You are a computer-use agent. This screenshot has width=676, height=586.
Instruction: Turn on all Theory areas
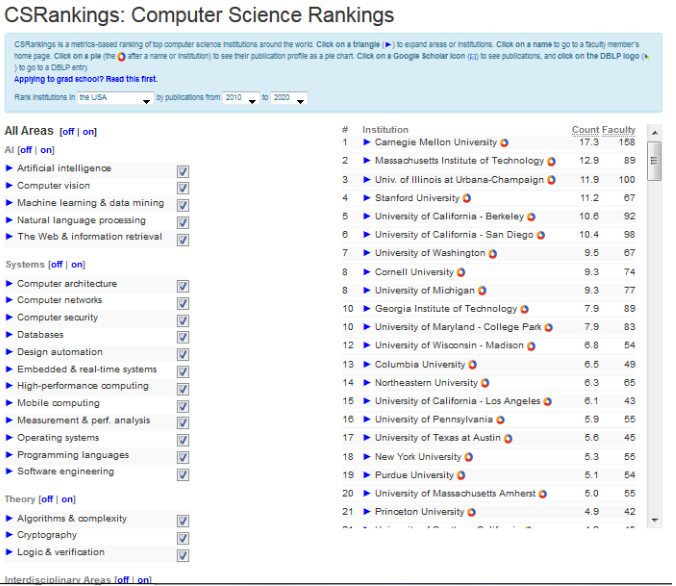[x=68, y=499]
